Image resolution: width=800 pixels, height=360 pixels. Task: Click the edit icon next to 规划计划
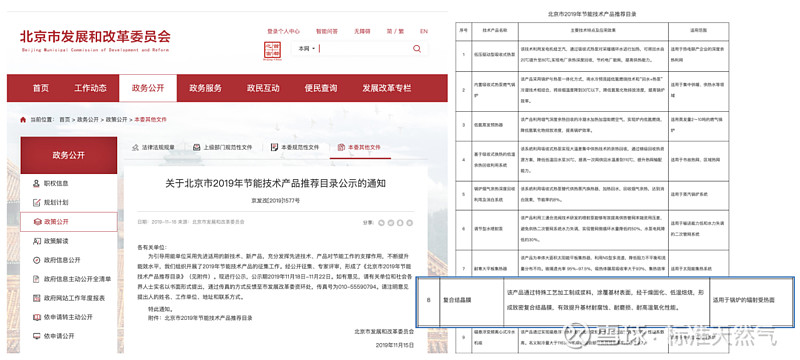point(36,202)
